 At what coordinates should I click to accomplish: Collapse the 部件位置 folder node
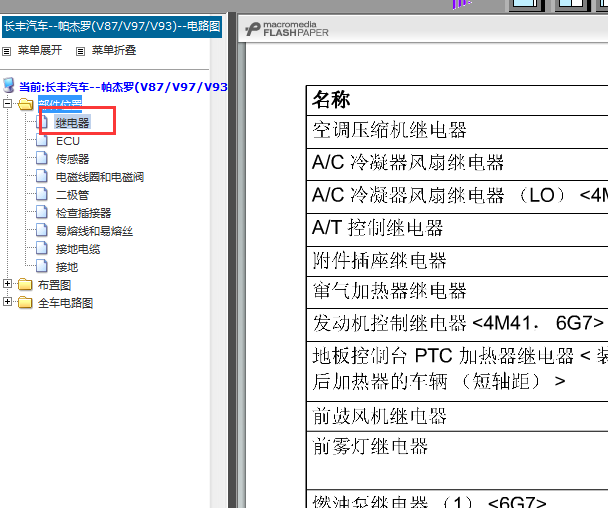click(7, 104)
